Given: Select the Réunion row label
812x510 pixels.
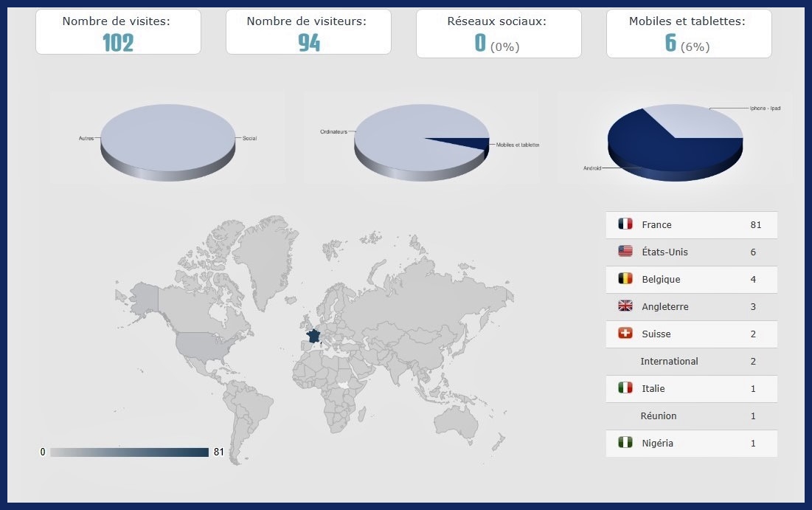Looking at the screenshot, I should click(x=658, y=416).
